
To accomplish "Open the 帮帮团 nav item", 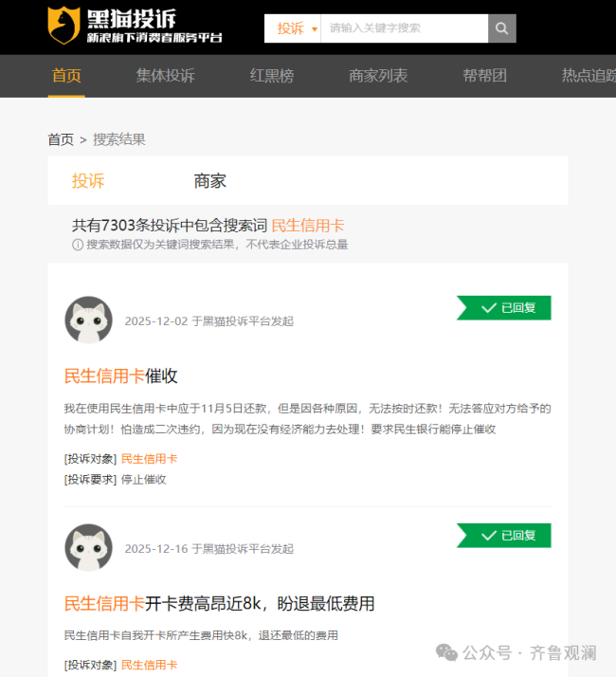I will (484, 76).
